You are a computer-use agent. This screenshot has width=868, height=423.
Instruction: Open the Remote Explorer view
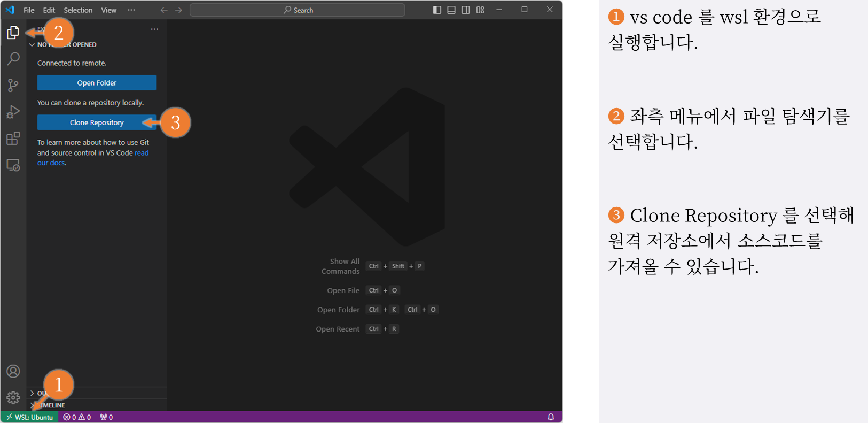point(13,165)
